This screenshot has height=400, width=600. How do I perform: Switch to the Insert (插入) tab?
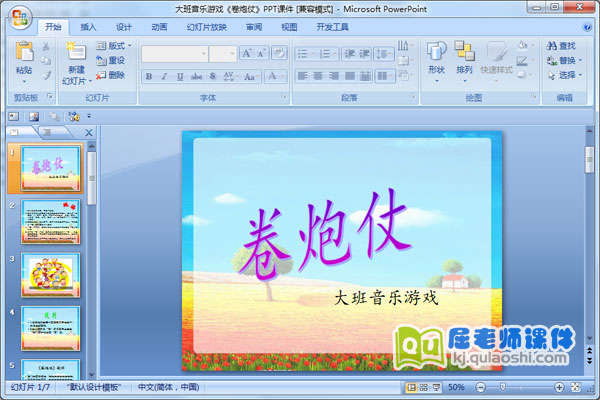[88, 27]
